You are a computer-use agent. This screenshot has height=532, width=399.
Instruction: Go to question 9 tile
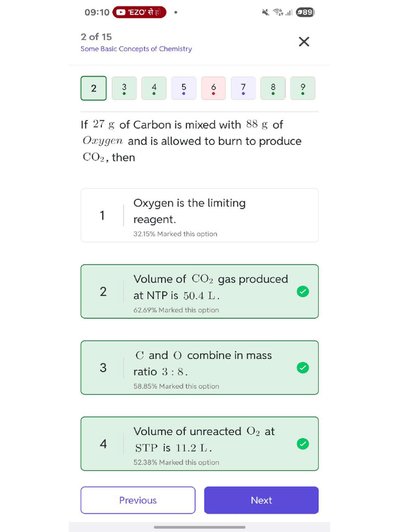click(x=303, y=88)
